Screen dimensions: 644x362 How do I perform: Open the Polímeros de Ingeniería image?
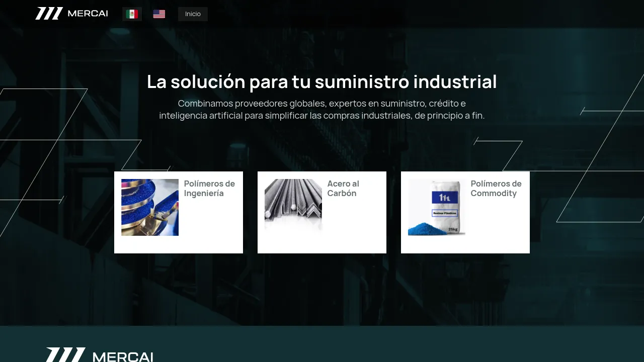150,207
